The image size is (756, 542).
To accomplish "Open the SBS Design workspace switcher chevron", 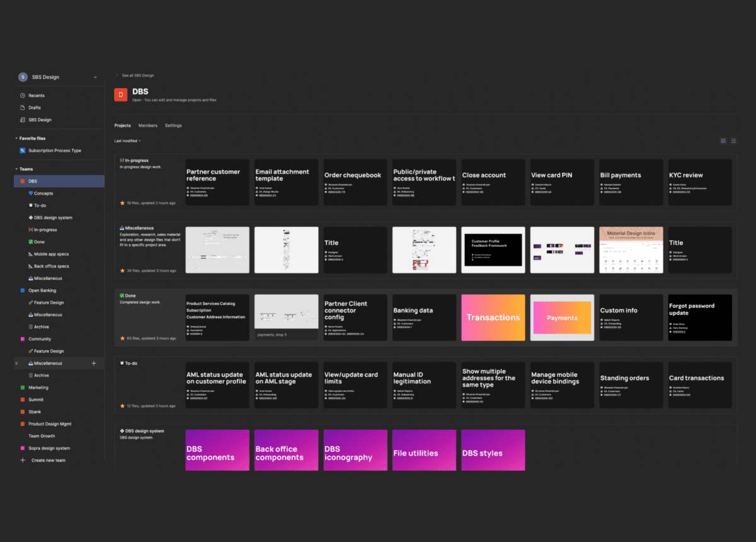I will coord(95,77).
